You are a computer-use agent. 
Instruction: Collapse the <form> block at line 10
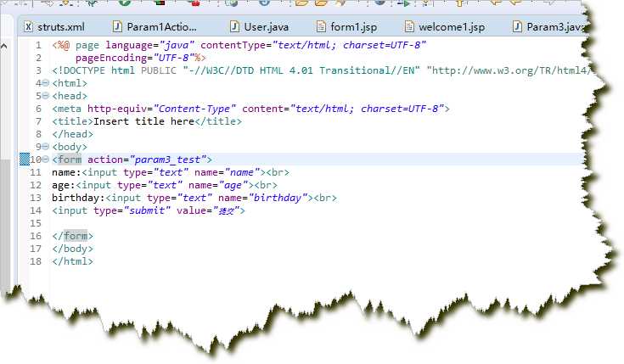(45, 160)
